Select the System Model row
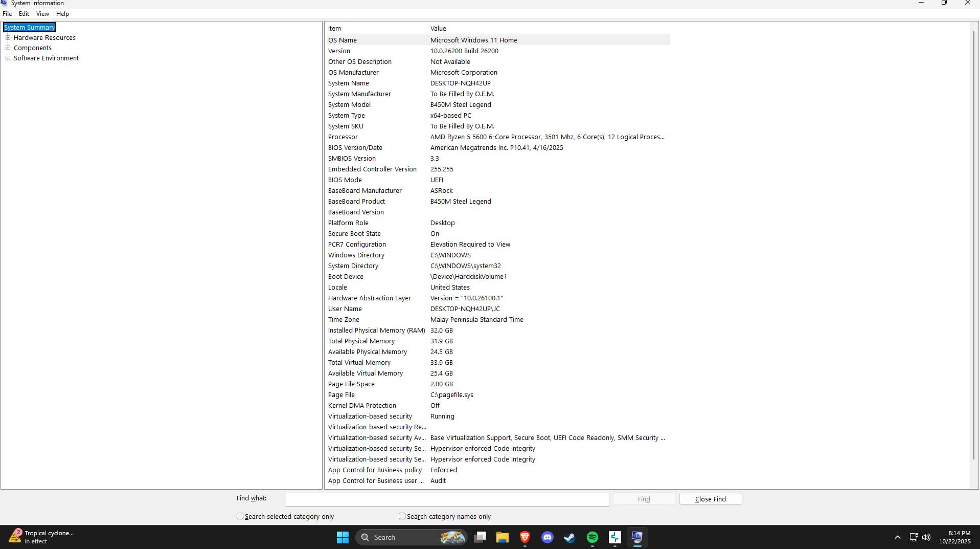The image size is (980, 549). click(497, 105)
